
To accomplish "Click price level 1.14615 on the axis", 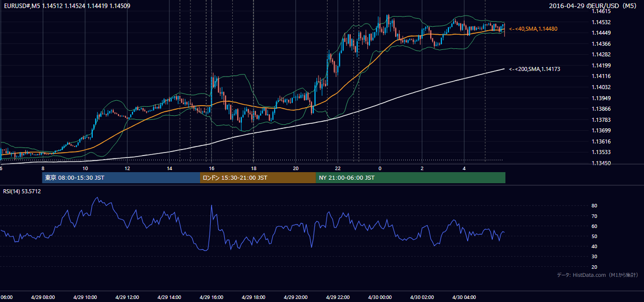I will (601, 11).
